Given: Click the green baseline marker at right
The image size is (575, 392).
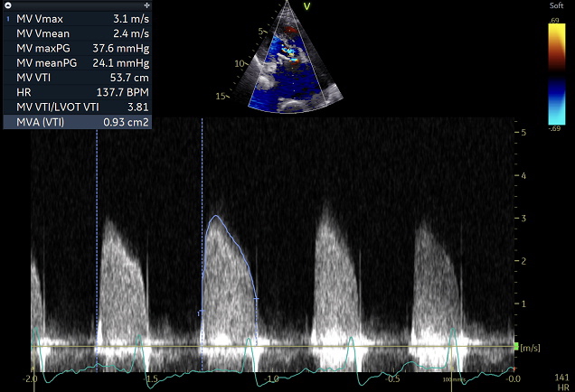Looking at the screenshot, I should [x=515, y=347].
